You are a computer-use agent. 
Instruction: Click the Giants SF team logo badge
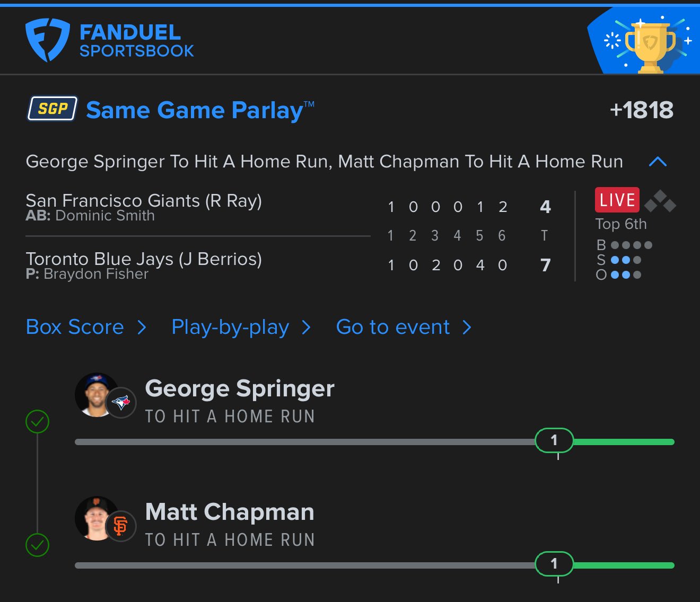click(121, 526)
